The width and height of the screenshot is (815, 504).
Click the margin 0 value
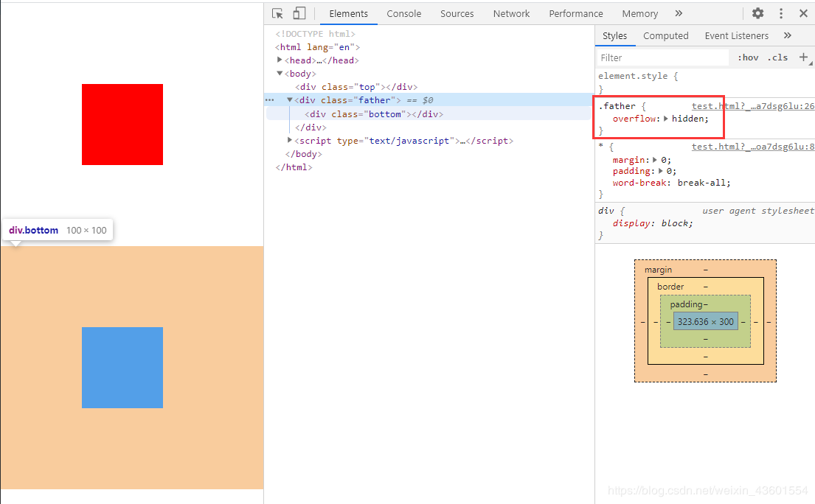coord(664,160)
